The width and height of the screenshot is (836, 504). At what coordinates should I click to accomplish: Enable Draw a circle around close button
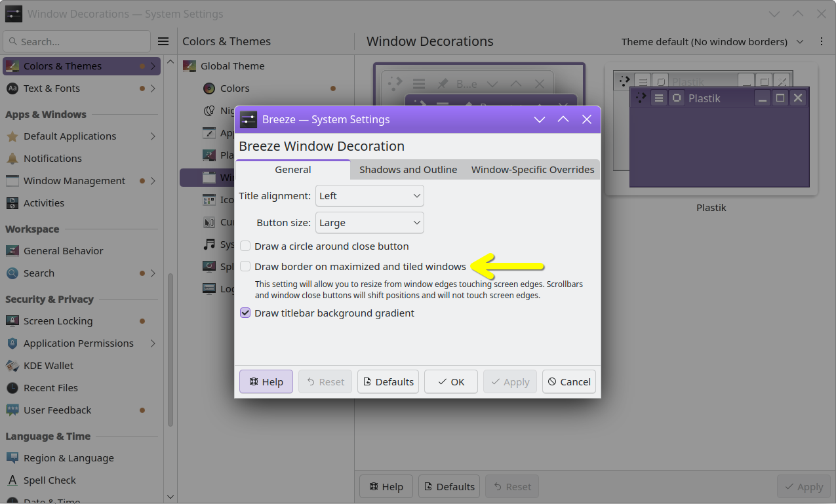pyautogui.click(x=245, y=246)
